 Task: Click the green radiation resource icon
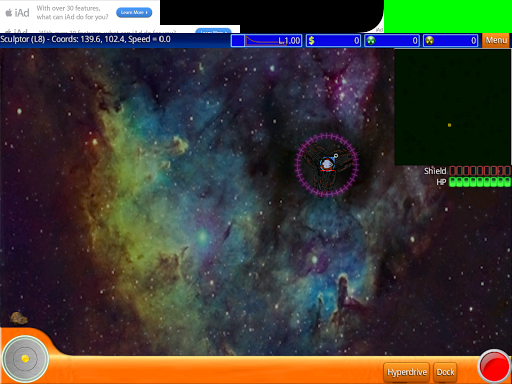(x=370, y=41)
